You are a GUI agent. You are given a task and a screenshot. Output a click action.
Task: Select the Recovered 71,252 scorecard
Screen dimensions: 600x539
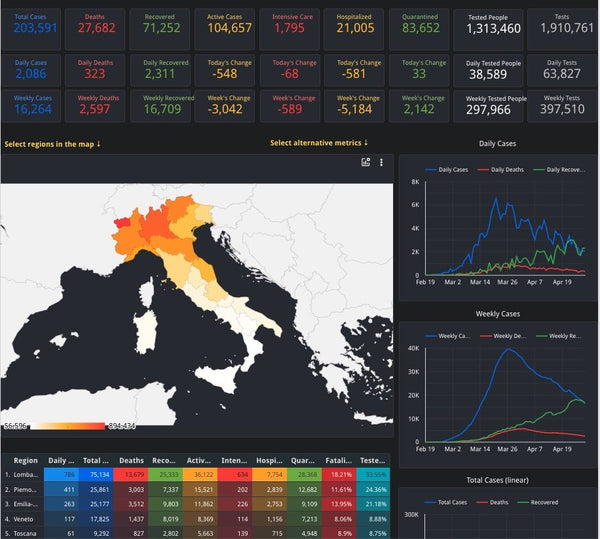(x=160, y=29)
